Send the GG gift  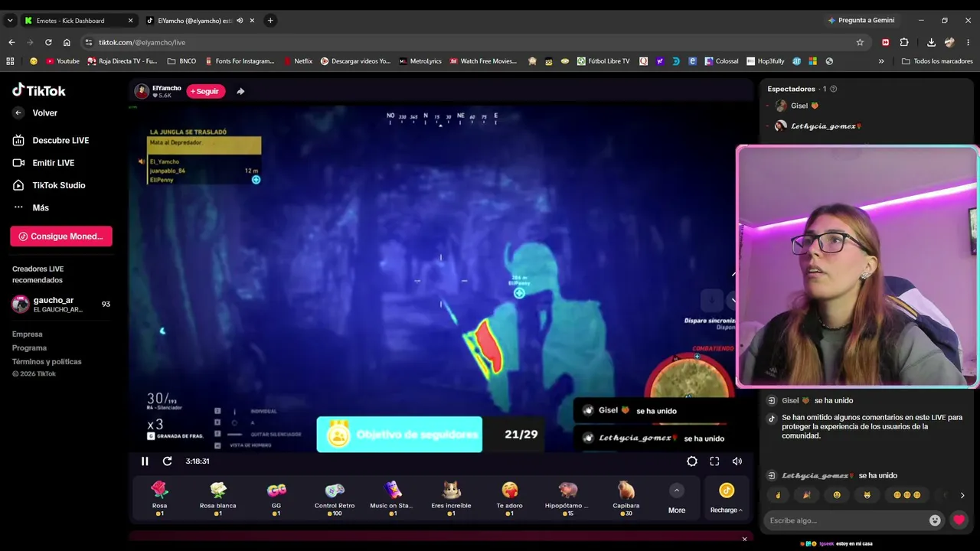coord(276,497)
